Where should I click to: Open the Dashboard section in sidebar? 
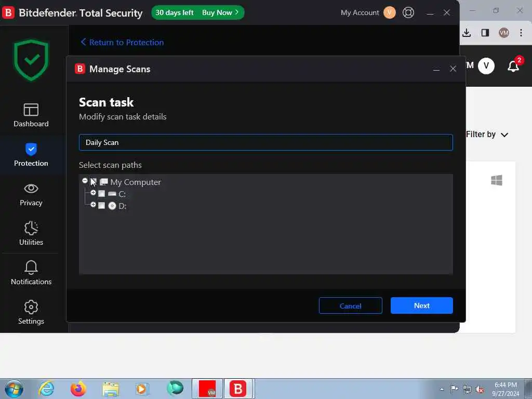point(31,115)
